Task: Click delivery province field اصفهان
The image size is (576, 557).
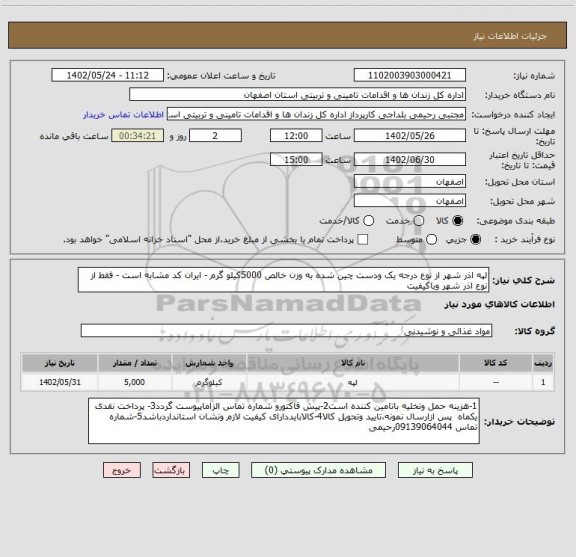Action: 410,182
